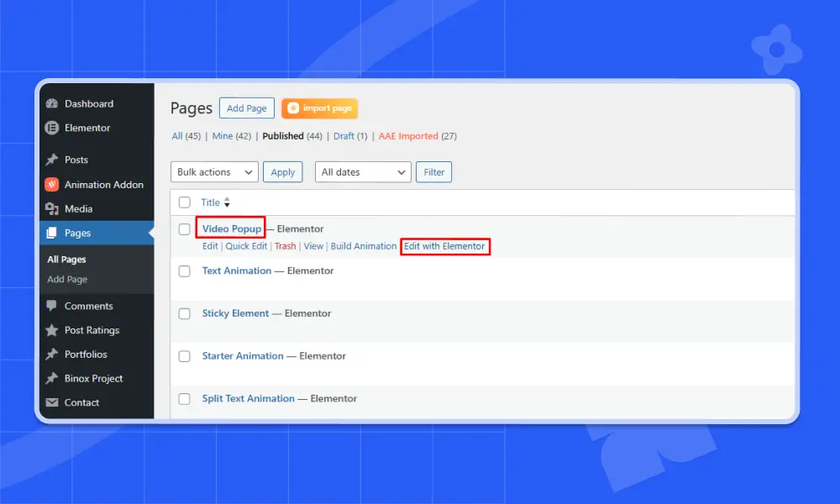Filter by Published (44) pages

click(x=292, y=136)
